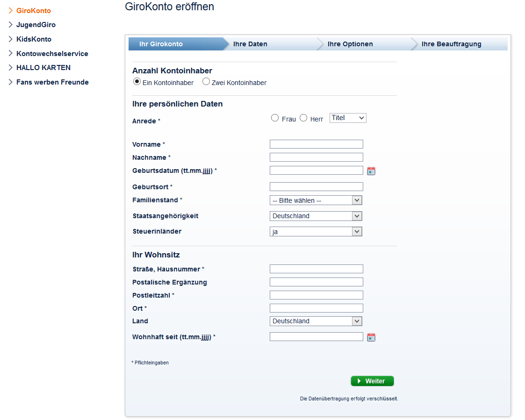Focus the Vorname input field
525x420 pixels.
[316, 144]
